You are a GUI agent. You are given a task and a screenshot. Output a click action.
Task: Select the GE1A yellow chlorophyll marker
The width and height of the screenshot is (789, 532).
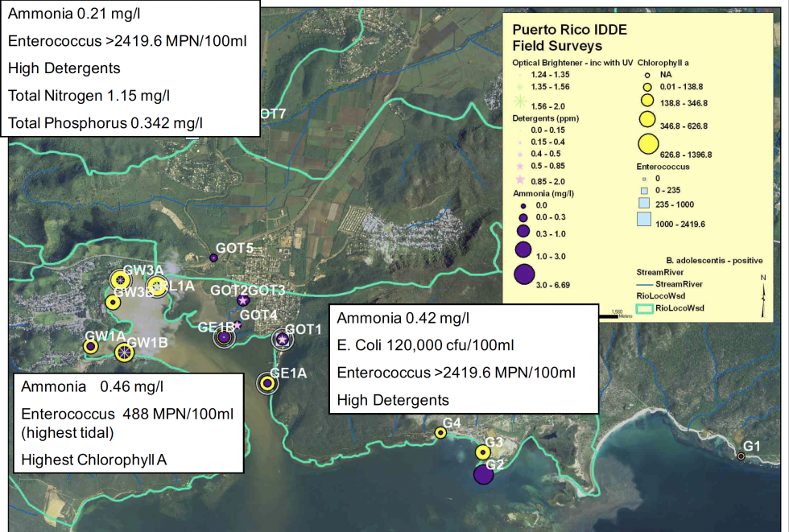[x=266, y=382]
